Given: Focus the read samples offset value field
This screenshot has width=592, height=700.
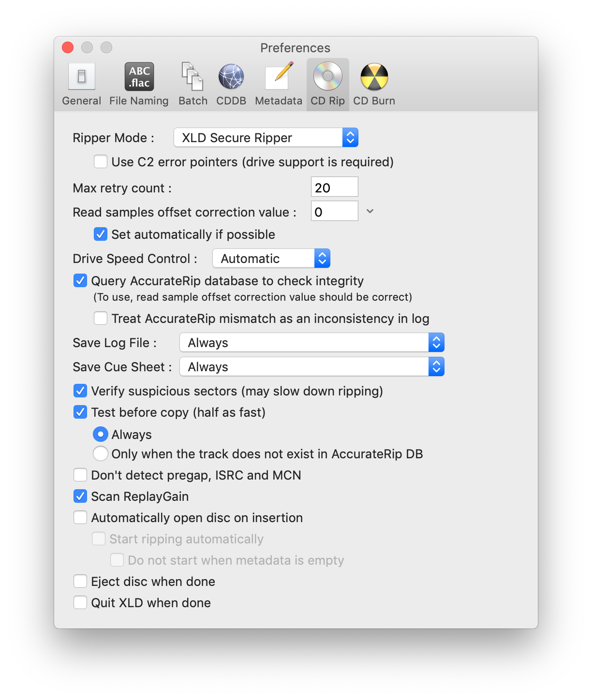Looking at the screenshot, I should pos(334,211).
